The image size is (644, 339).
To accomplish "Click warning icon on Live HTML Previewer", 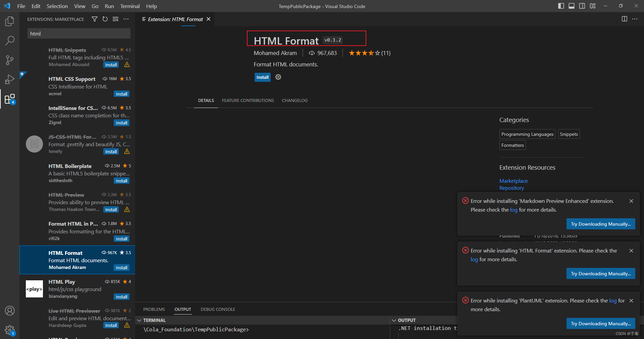I will click(127, 325).
